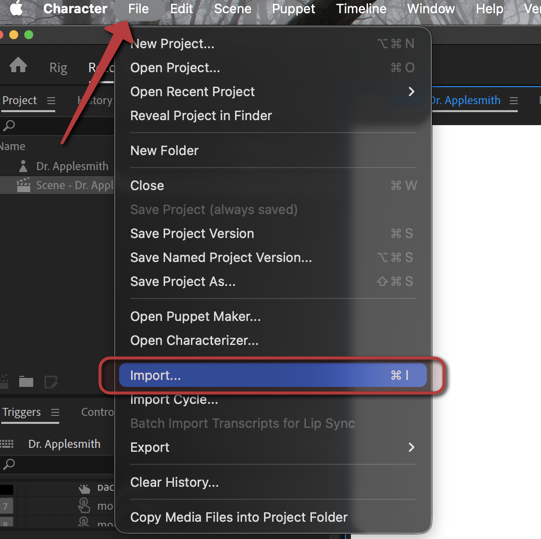Click the tap-hand trigger icon in key 7 row
This screenshot has width=541, height=539.
click(x=84, y=506)
